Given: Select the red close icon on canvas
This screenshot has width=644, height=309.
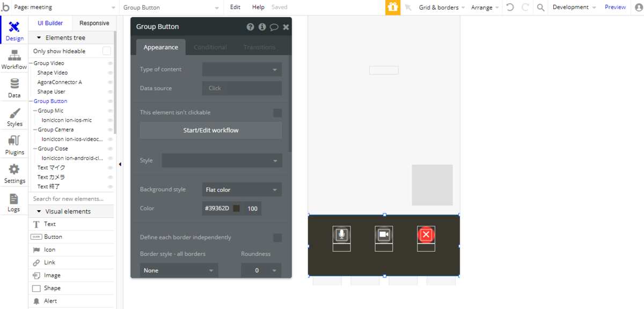Looking at the screenshot, I should pos(426,234).
